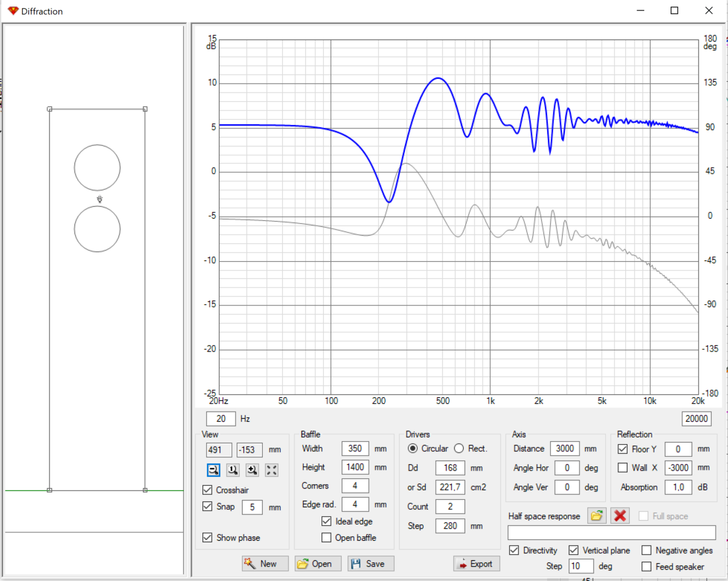Click the zoom in view icon
728x581 pixels.
(252, 470)
